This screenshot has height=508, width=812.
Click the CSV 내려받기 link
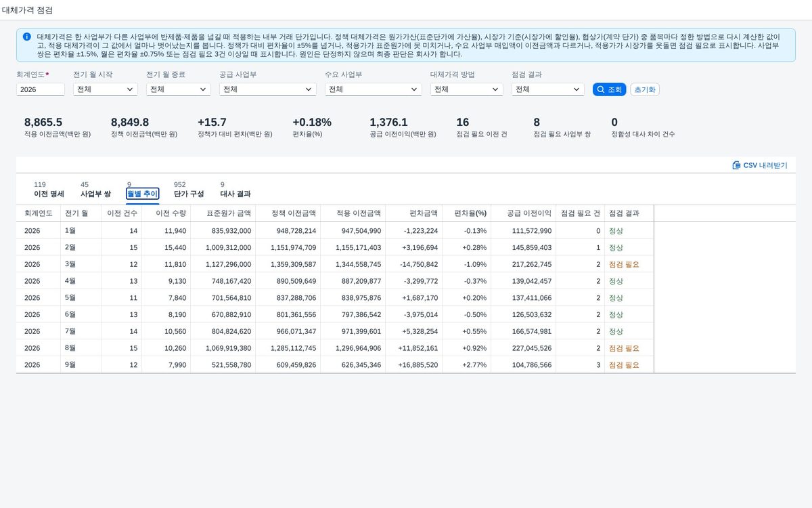tap(760, 165)
